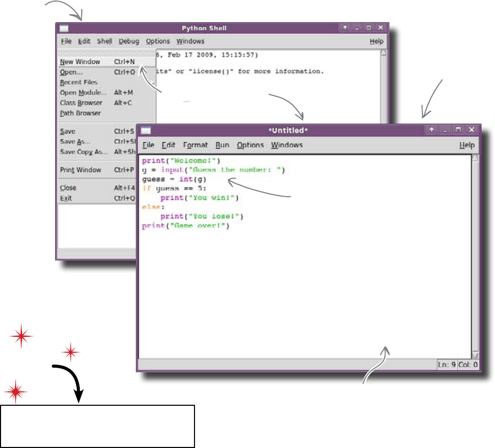Open the Format menu in Untitled window

[196, 145]
